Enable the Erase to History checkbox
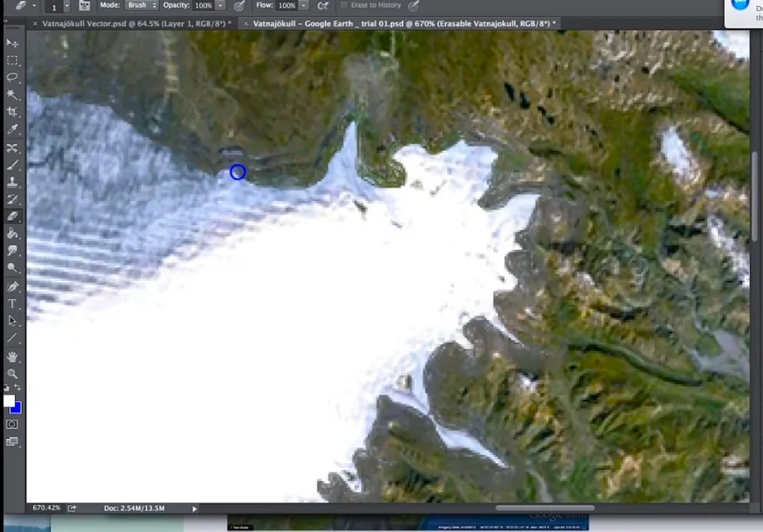Image resolution: width=763 pixels, height=532 pixels. pyautogui.click(x=344, y=5)
